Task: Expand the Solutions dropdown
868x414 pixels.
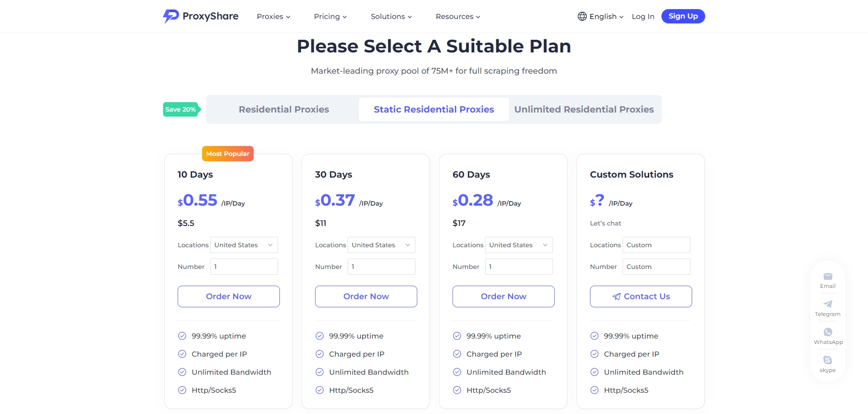Action: tap(391, 16)
